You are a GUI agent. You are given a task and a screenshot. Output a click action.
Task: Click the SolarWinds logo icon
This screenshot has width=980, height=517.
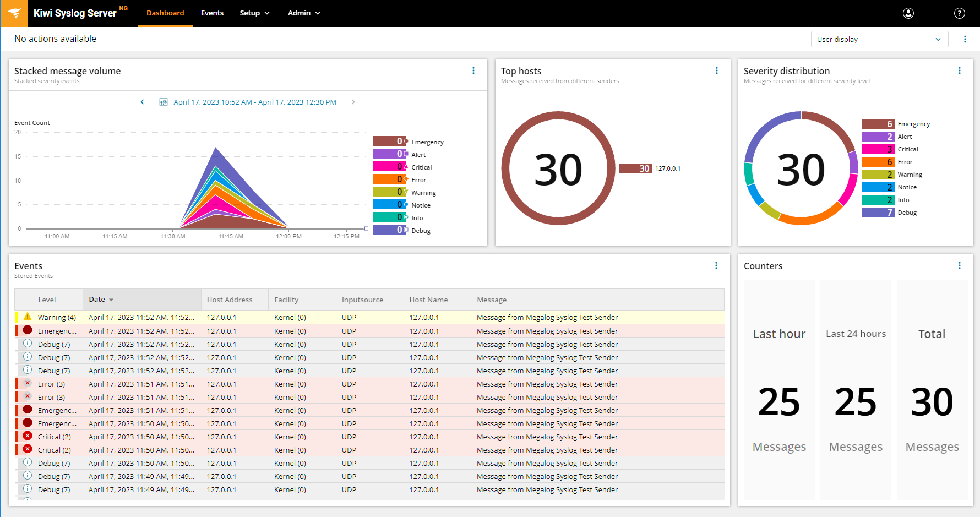(14, 13)
